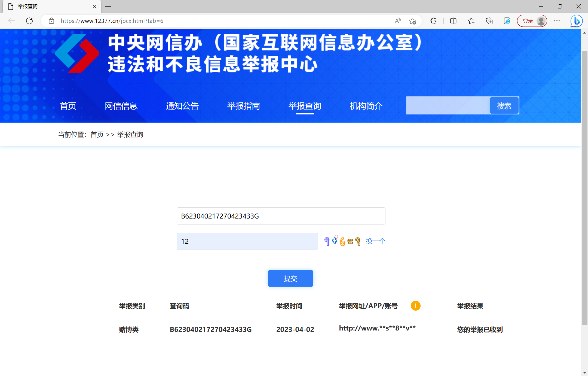Image resolution: width=588 pixels, height=376 pixels.
Task: Go back to the previous page
Action: tap(11, 21)
